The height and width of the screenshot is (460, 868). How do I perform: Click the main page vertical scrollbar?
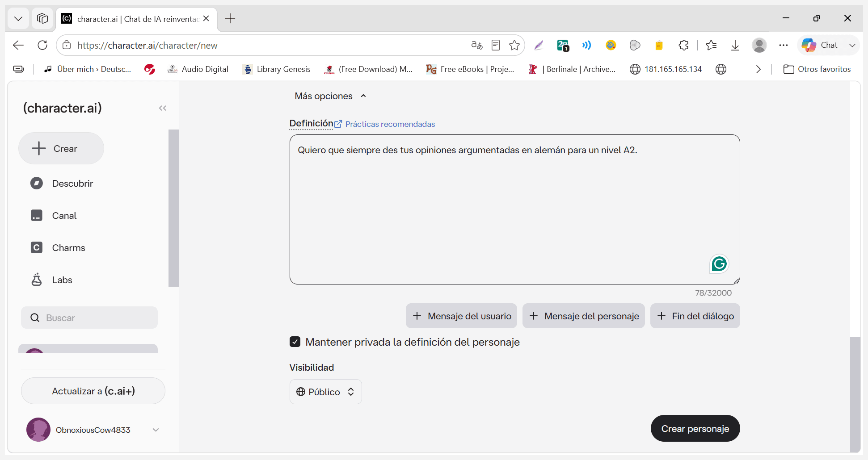[x=855, y=394]
